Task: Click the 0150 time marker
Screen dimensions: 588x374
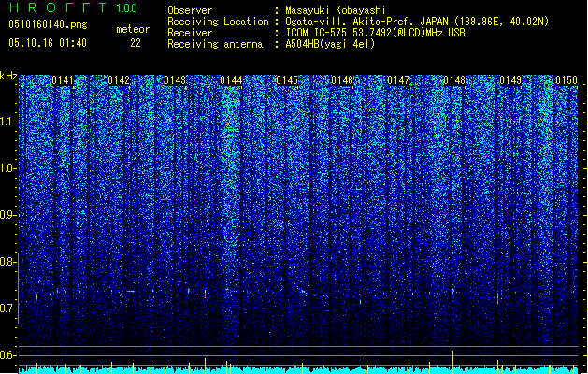Action: pyautogui.click(x=566, y=80)
